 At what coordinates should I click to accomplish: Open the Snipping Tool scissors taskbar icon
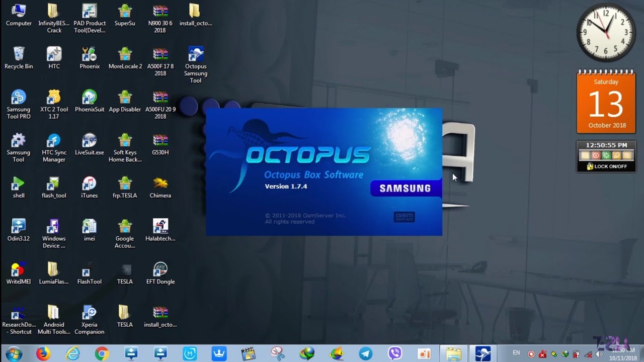click(278, 353)
